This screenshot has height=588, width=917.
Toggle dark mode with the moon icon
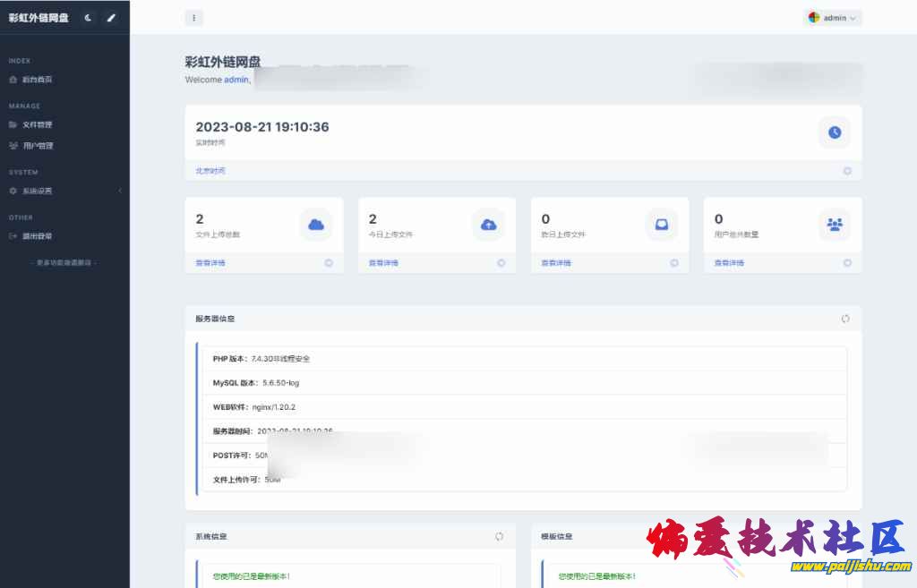click(88, 18)
